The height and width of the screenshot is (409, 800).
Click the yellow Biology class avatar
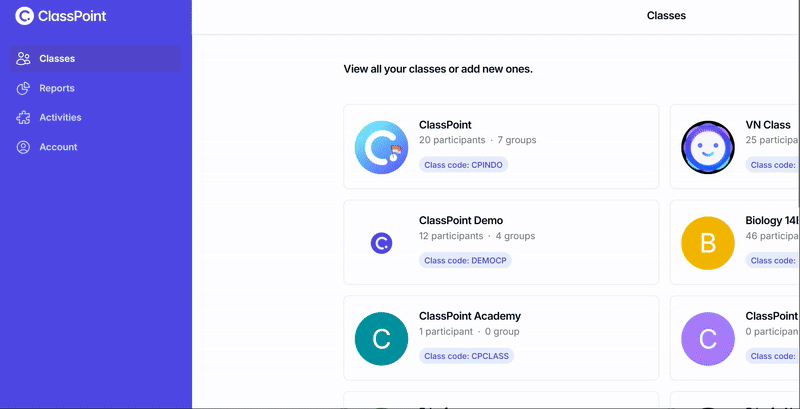[x=707, y=242]
